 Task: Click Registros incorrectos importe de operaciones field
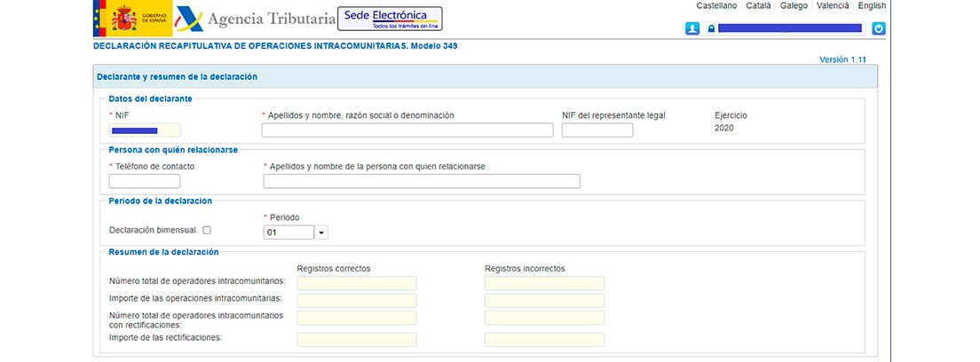click(544, 301)
